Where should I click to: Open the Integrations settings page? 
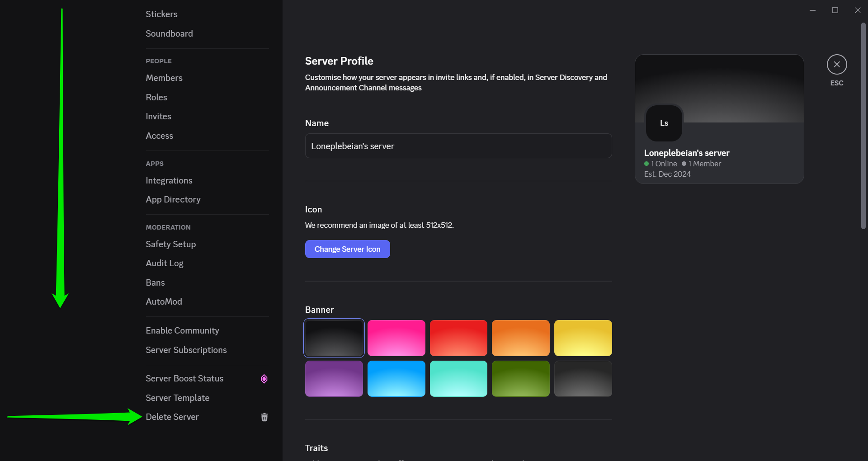[x=169, y=180]
